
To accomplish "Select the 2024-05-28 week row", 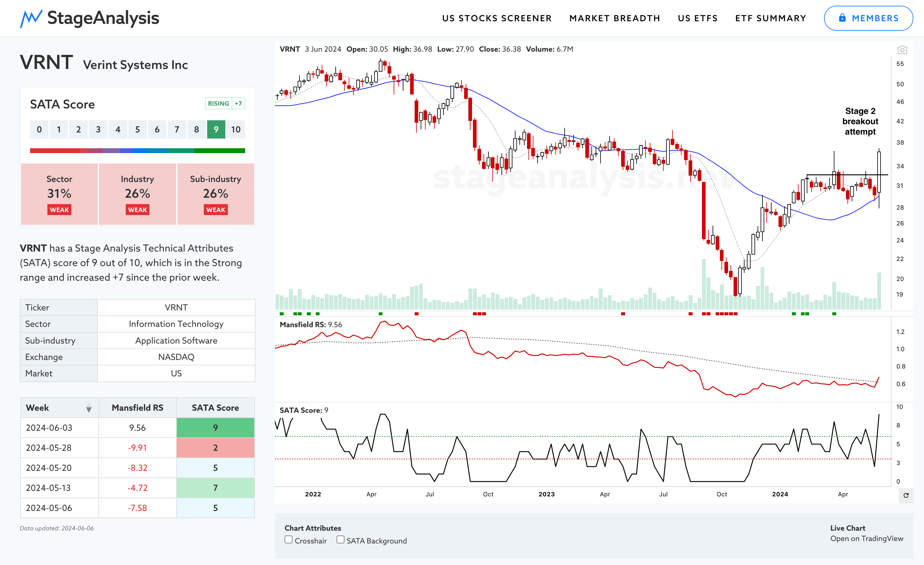I will [x=137, y=448].
